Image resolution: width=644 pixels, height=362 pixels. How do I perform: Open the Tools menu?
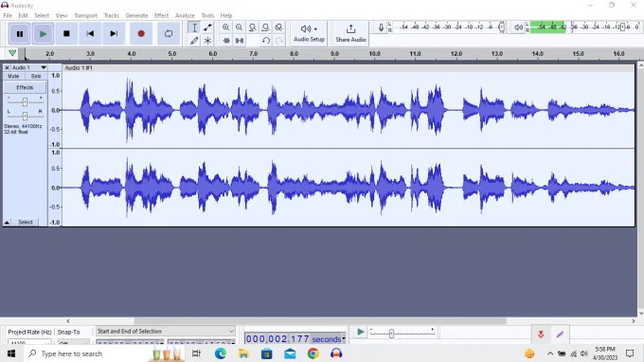207,15
